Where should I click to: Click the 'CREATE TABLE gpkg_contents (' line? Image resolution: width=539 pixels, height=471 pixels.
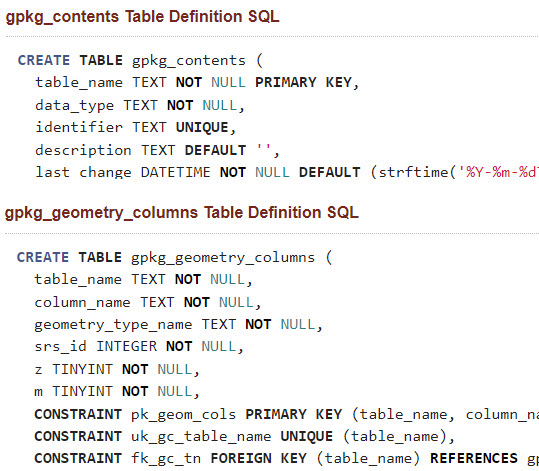pos(140,61)
